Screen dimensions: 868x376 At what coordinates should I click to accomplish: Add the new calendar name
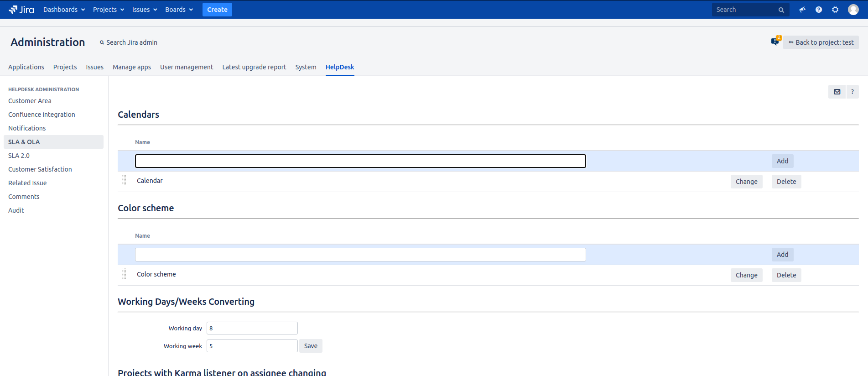pos(783,161)
